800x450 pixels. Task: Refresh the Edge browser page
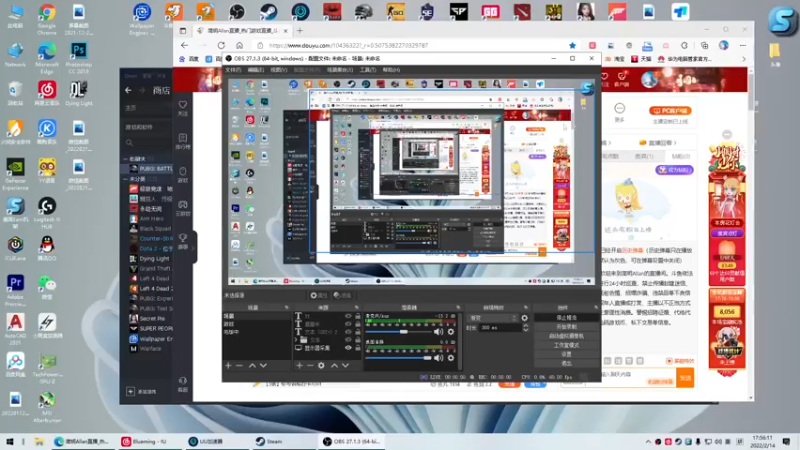pyautogui.click(x=221, y=45)
